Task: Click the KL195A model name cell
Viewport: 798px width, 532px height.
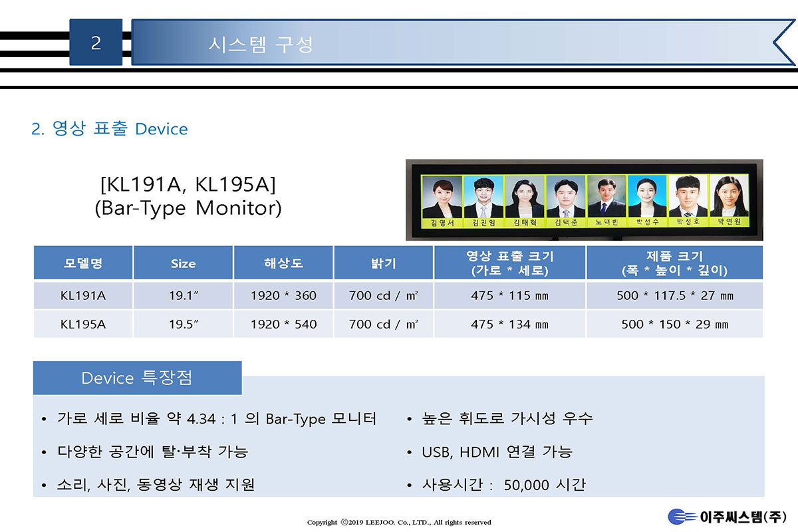Action: (x=83, y=325)
